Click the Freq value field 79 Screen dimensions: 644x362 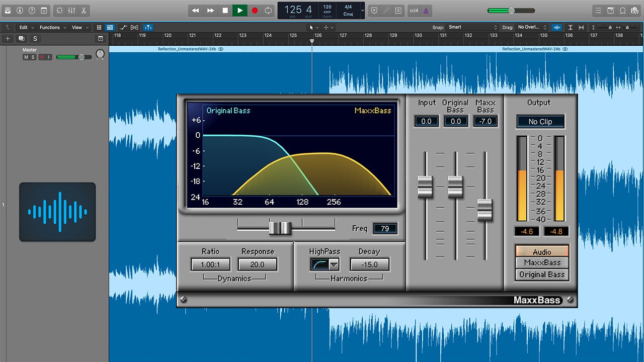(x=385, y=229)
